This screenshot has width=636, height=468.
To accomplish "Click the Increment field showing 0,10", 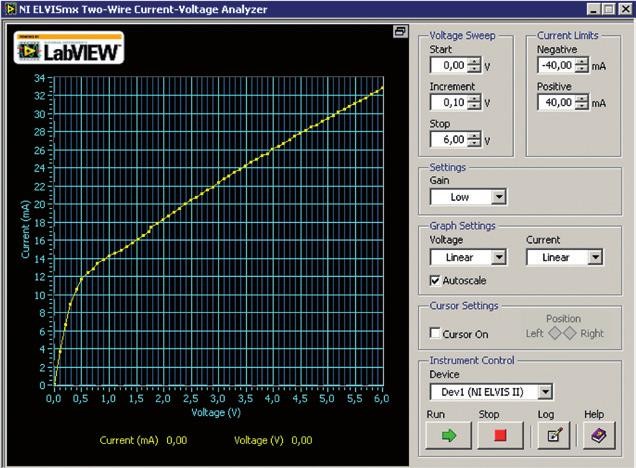I will 449,102.
